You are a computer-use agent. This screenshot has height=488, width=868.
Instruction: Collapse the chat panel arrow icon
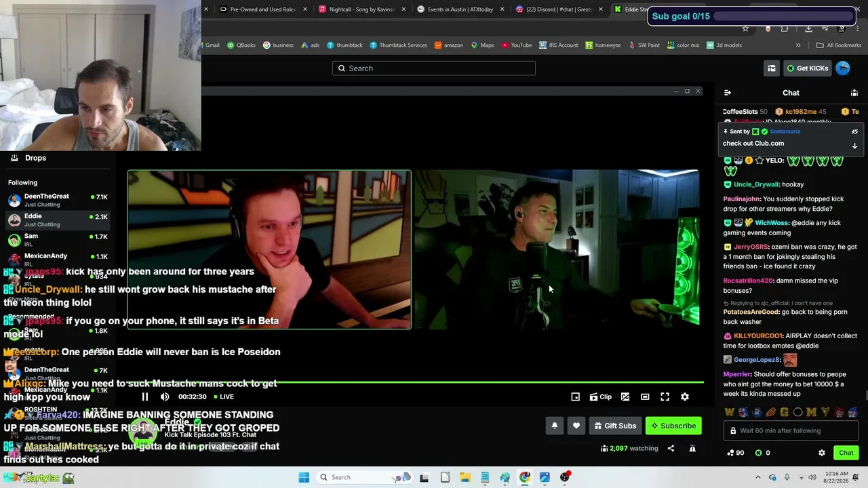(x=728, y=93)
